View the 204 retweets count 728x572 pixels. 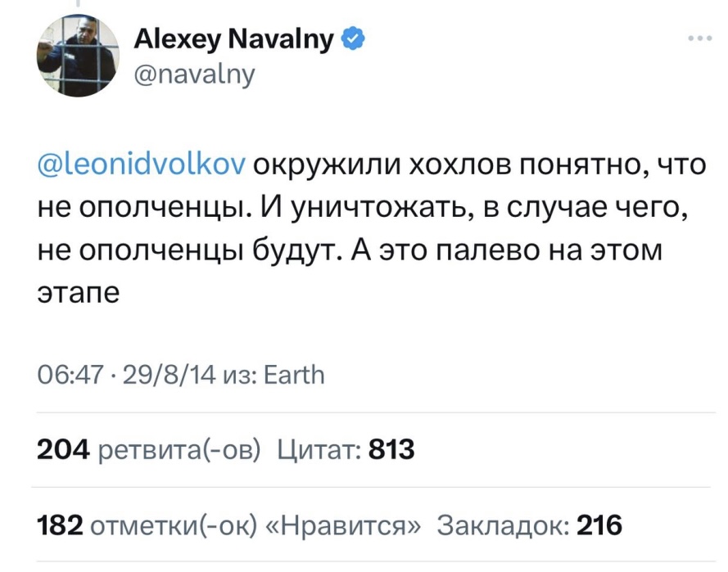click(x=64, y=449)
